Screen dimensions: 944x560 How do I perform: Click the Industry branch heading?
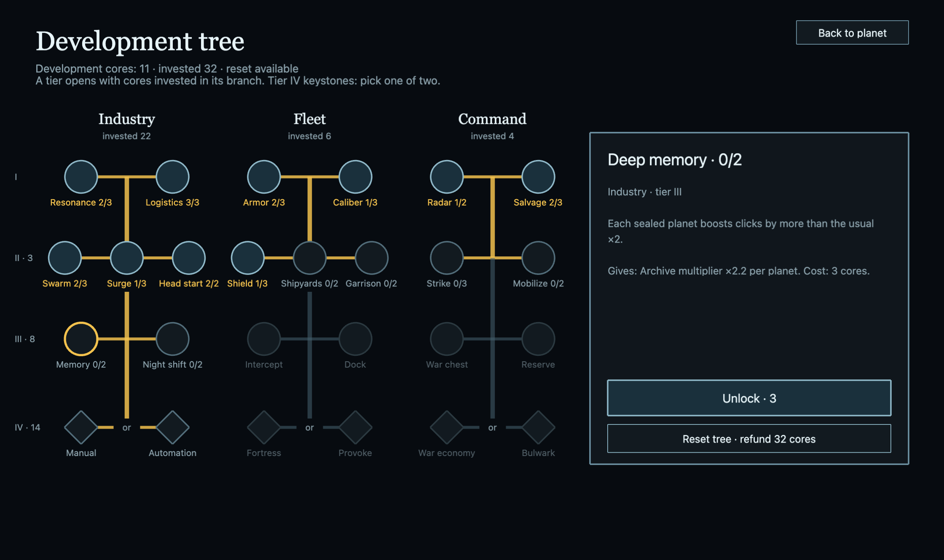pyautogui.click(x=127, y=119)
